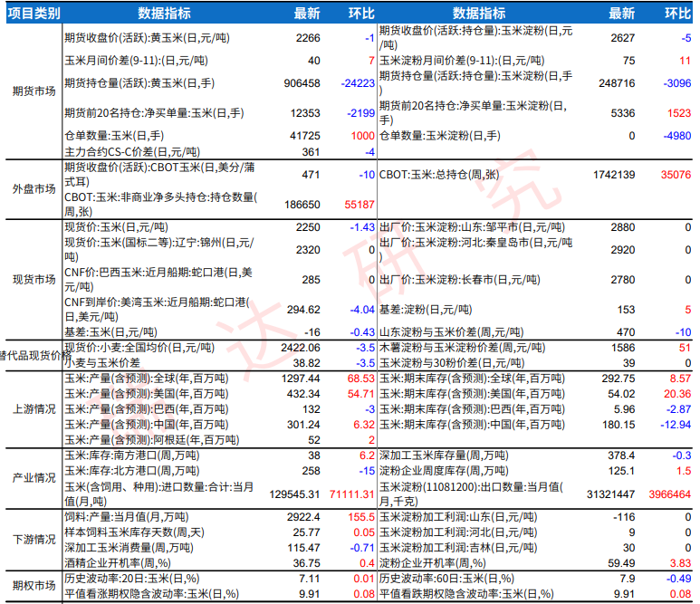Click 木薯淀粉与玉米淀粉价差 value 1586
This screenshot has height=604, width=700.
click(x=623, y=348)
